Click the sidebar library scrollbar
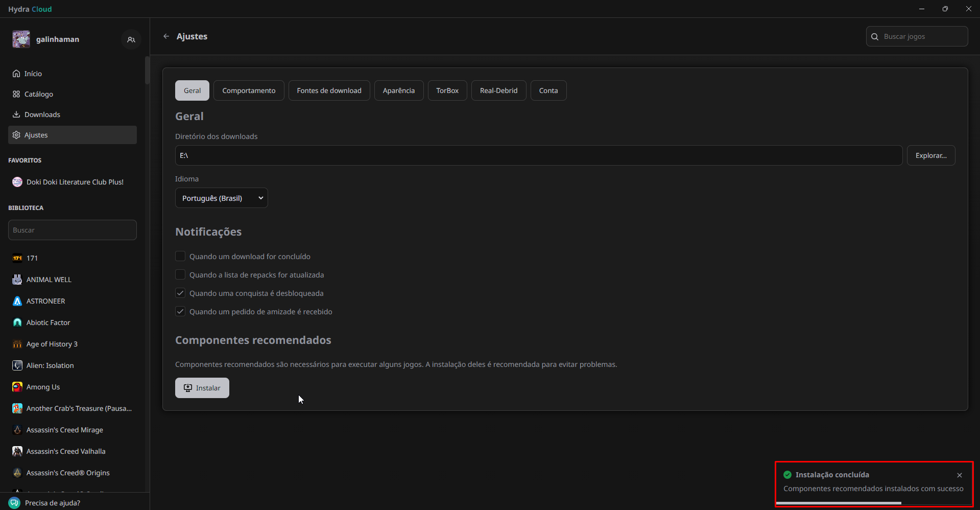The width and height of the screenshot is (980, 510). tap(147, 71)
